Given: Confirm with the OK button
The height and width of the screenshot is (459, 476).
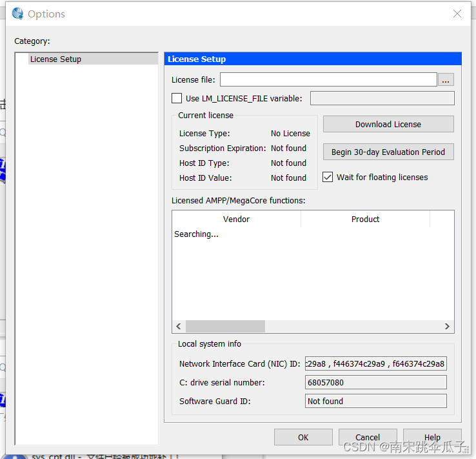Looking at the screenshot, I should [303, 437].
